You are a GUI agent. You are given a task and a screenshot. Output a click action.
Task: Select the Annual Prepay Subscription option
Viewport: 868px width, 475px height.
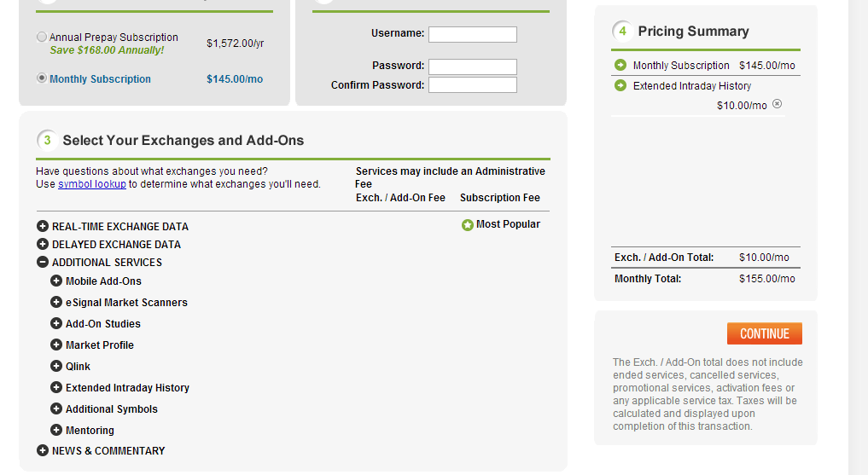[x=42, y=37]
